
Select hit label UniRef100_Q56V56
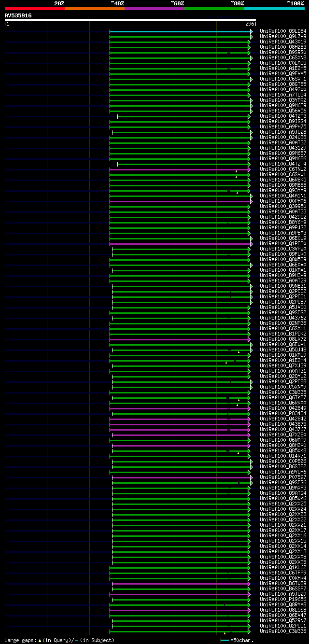(283, 111)
